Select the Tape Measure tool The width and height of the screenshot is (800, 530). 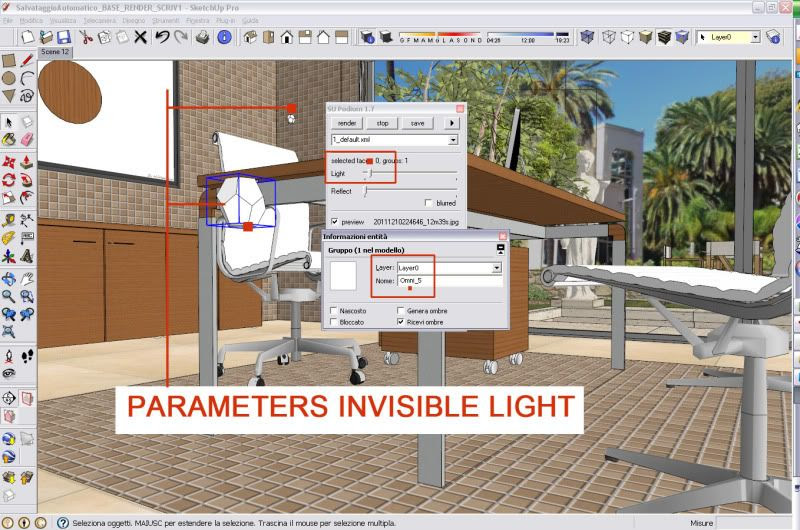click(9, 220)
